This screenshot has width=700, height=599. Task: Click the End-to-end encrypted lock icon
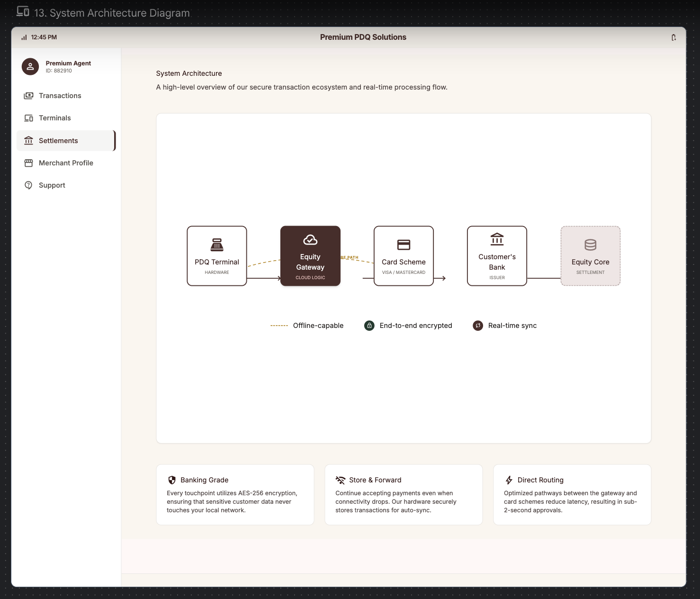pos(369,326)
